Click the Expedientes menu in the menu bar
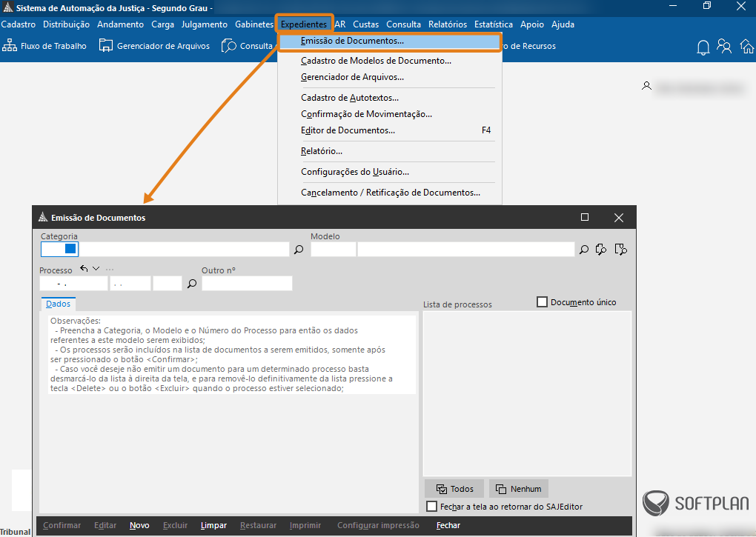756x537 pixels. [x=304, y=24]
